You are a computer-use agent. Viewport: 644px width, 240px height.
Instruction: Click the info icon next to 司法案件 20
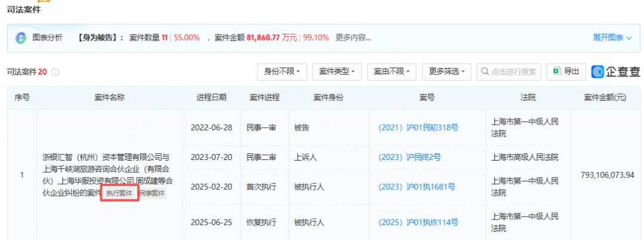pos(55,72)
